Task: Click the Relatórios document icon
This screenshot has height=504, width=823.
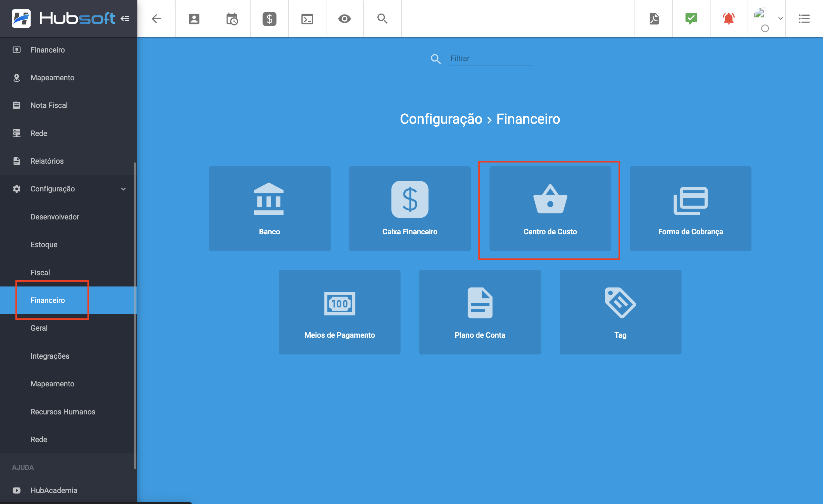Action: (x=16, y=161)
